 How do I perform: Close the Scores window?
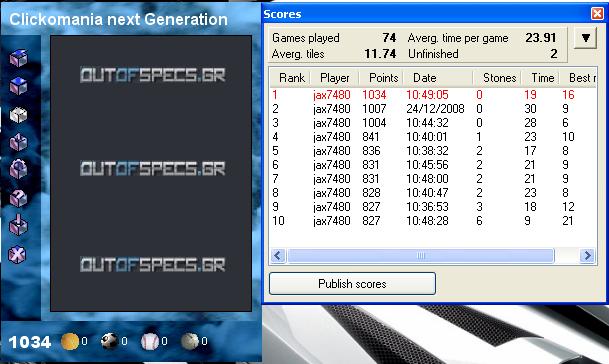click(597, 14)
